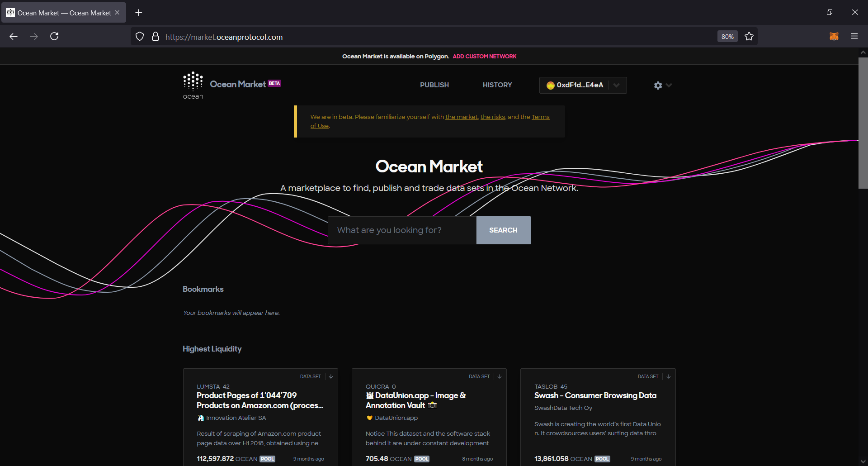Click POOL badge on TASLOB-45 card
Viewport: 868px width, 466px height.
point(602,459)
